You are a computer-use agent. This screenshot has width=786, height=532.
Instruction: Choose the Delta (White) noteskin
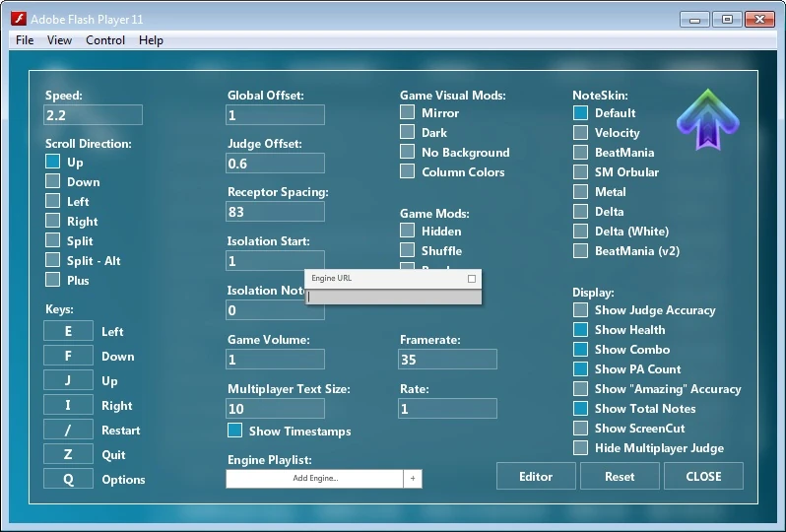pyautogui.click(x=580, y=232)
